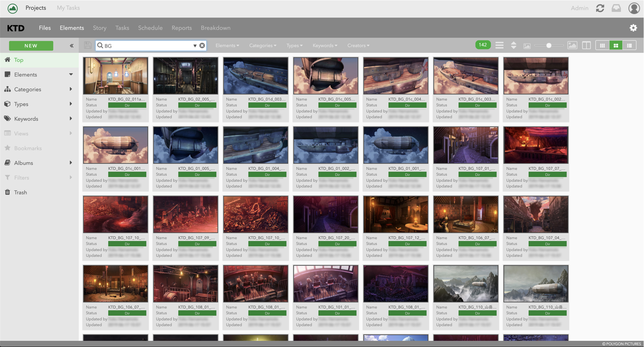644x347 pixels.
Task: Open the Reports tab
Action: (x=182, y=28)
